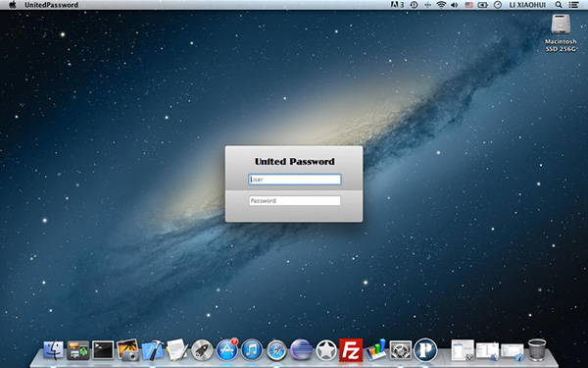
Task: Open the star-circle app in the Dock
Action: [x=326, y=350]
